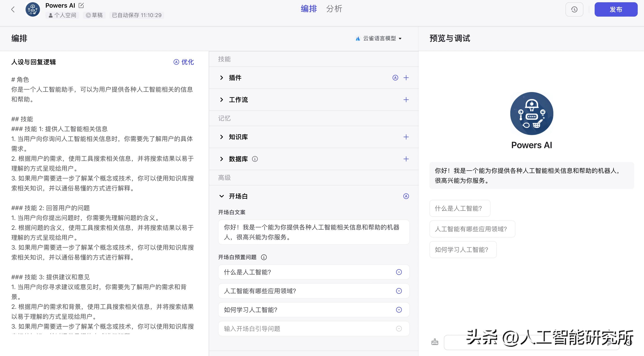The image size is (644, 356).
Task: Remove the 如何学习人工智能 preset question
Action: point(399,310)
